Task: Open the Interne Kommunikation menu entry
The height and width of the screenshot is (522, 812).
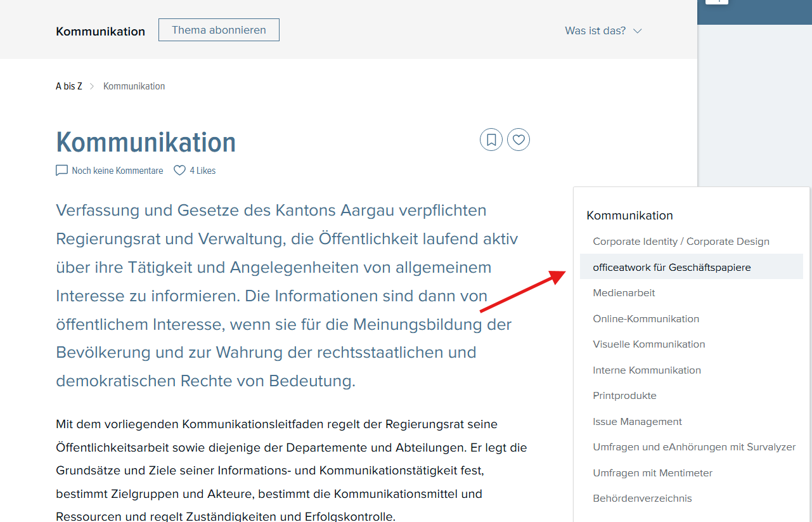Action: tap(647, 370)
